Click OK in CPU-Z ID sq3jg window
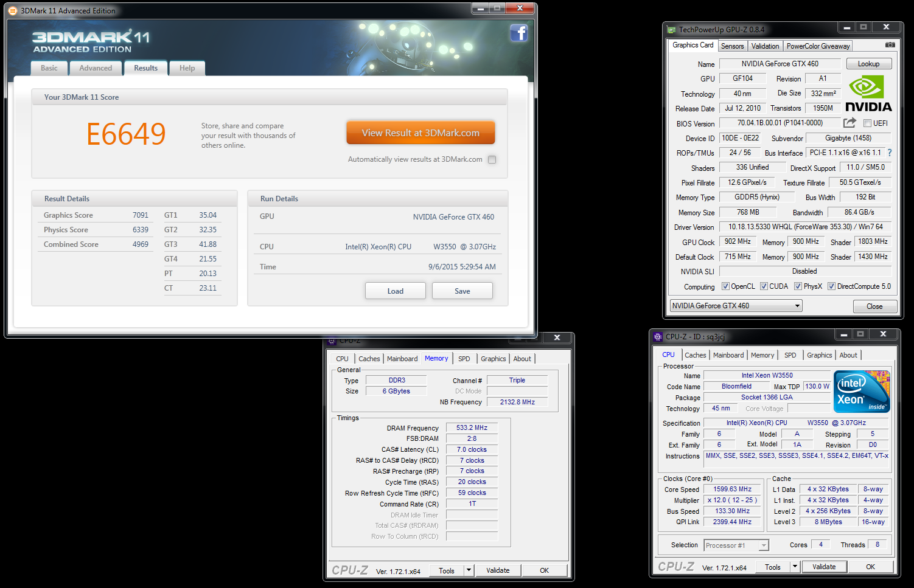Image resolution: width=914 pixels, height=588 pixels. pyautogui.click(x=871, y=567)
